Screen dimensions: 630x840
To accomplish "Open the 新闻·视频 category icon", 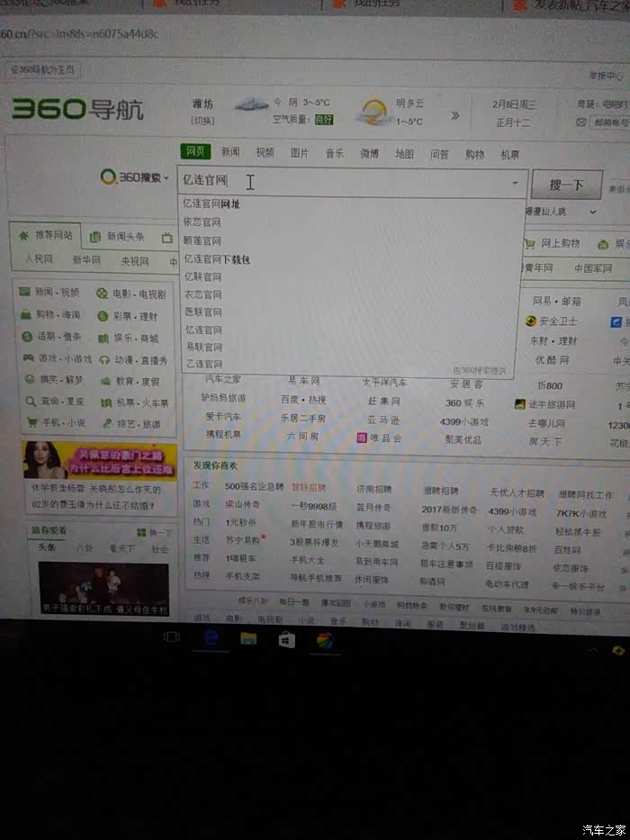I will click(24, 292).
